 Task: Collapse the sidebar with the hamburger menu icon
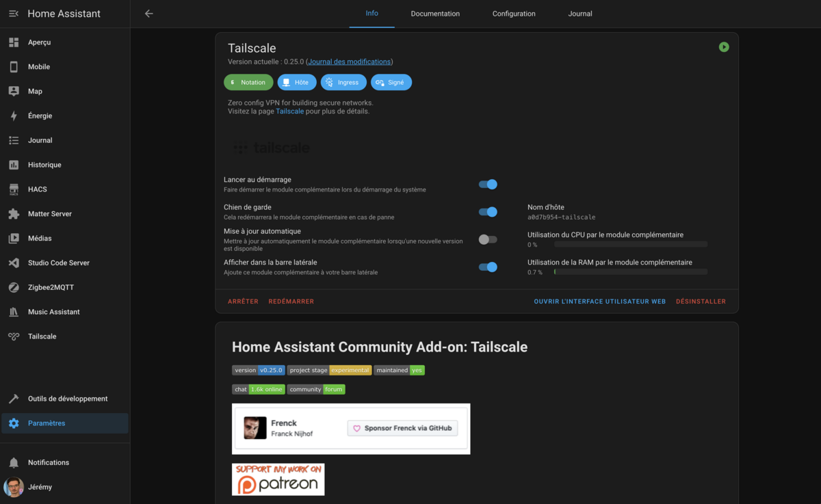(14, 14)
